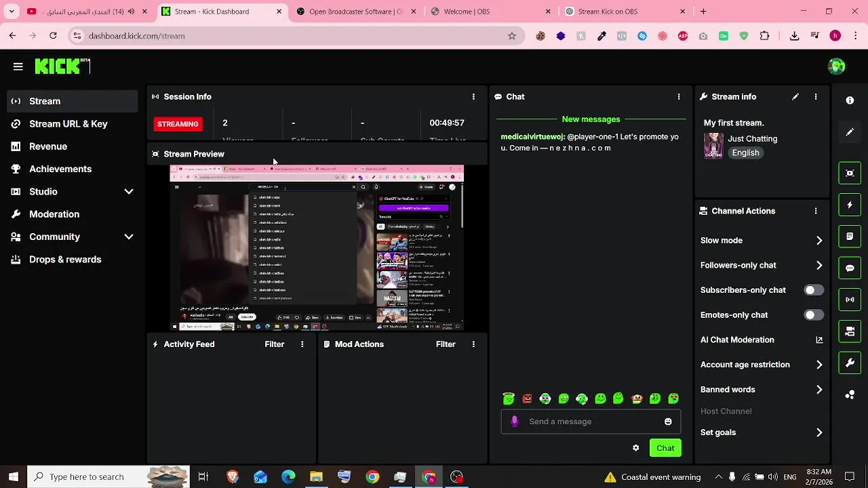Image resolution: width=868 pixels, height=488 pixels.
Task: Toggle Subscribers-only chat switch
Action: [x=814, y=290]
